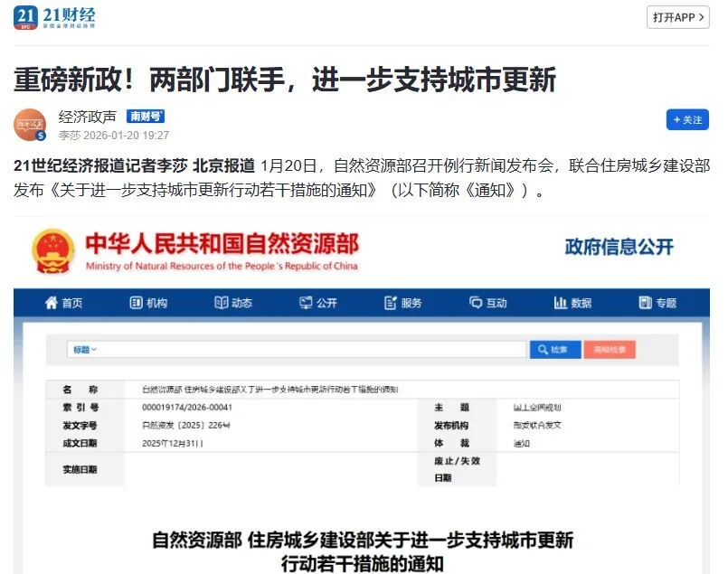Follow the author with +关注 button
Image resolution: width=728 pixels, height=574 pixels.
(x=687, y=119)
